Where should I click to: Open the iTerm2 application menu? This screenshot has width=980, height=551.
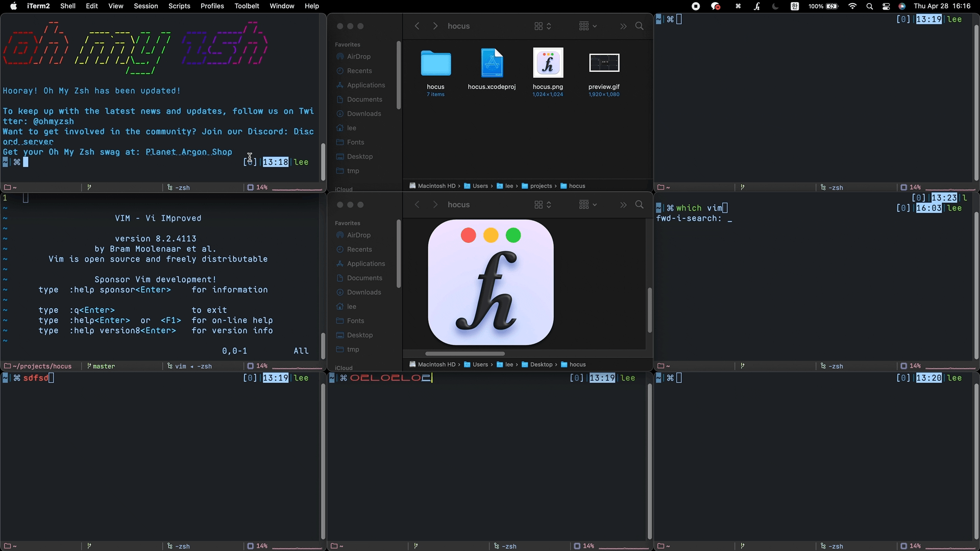click(38, 6)
